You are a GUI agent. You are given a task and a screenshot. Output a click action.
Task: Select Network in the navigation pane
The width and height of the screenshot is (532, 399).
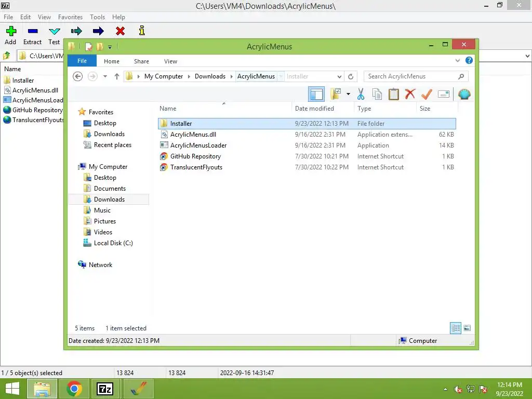tap(100, 264)
